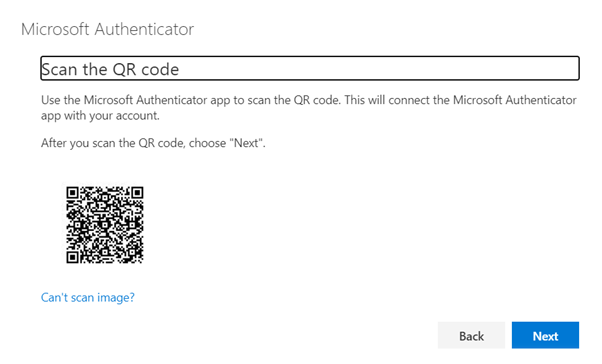Click the word "Authenticator" in the page title
Screen dimensions: 602x364
click(x=144, y=29)
